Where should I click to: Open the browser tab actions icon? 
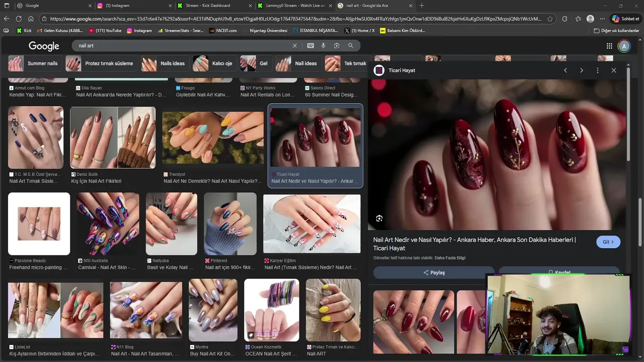[x=7, y=6]
